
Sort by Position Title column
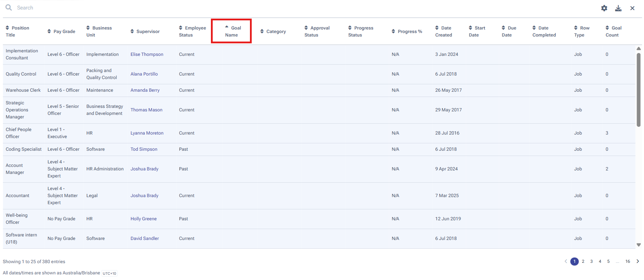[17, 31]
